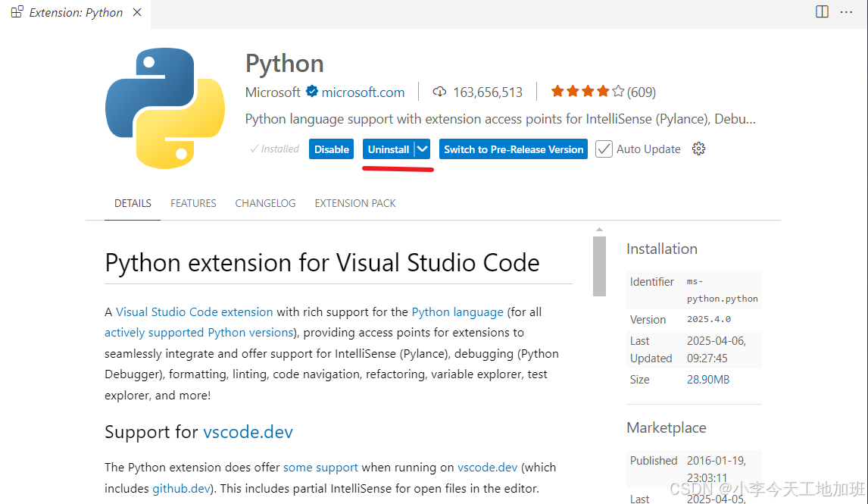
Task: Select the Extension: Python editor tab
Action: point(76,12)
